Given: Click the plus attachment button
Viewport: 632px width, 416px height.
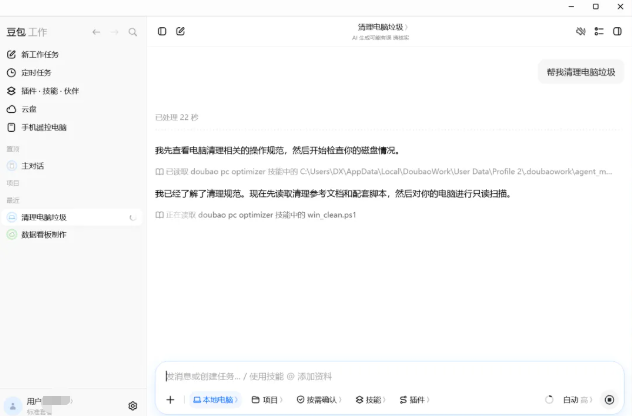Looking at the screenshot, I should click(x=170, y=399).
